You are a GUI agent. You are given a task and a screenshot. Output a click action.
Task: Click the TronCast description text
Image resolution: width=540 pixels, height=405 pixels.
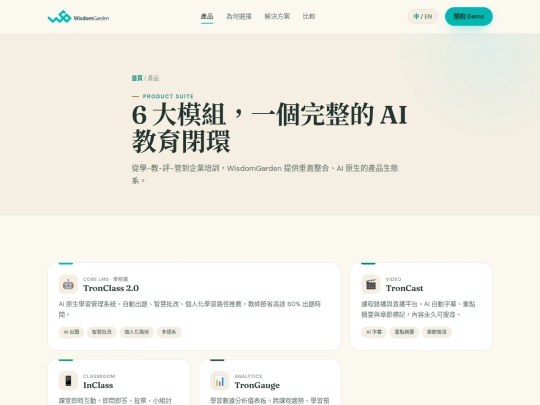(418, 309)
